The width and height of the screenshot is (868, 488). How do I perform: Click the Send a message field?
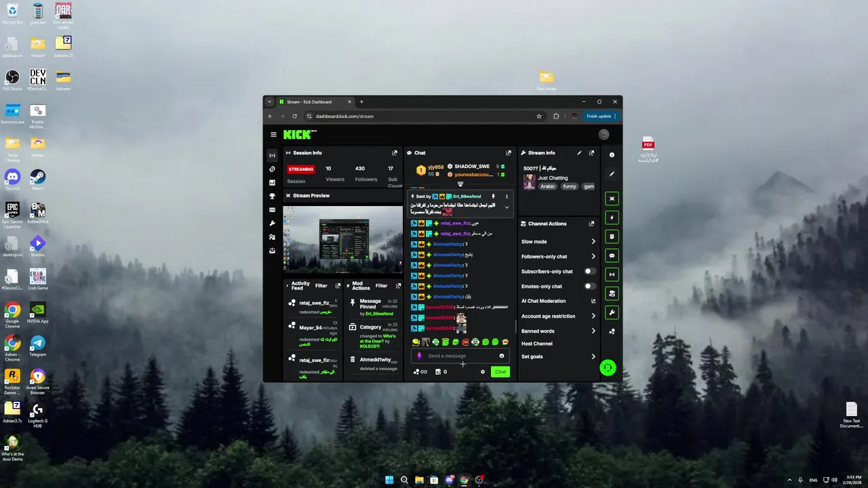(461, 356)
